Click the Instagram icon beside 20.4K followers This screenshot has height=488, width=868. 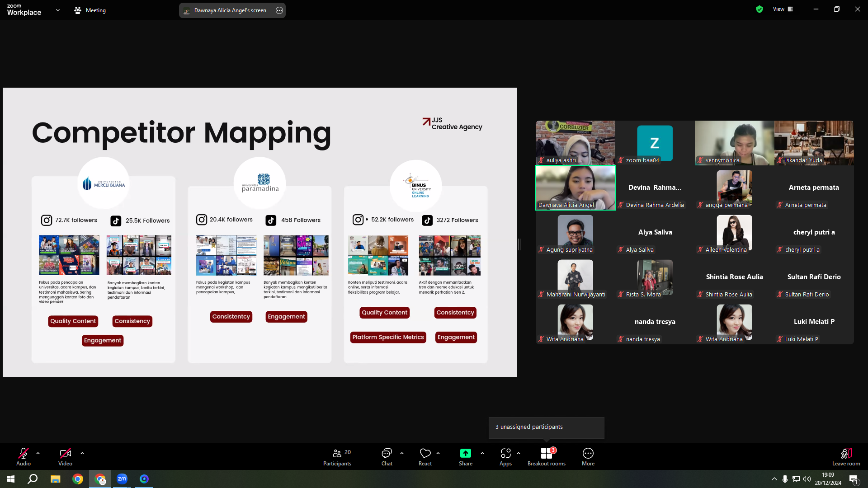tap(202, 220)
